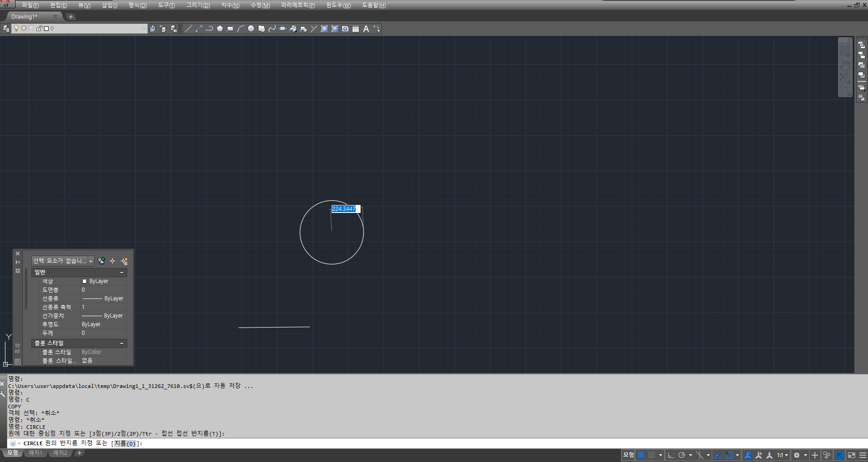Viewport: 868px width, 462px height.
Task: Open the layer dropdown list
Action: click(x=144, y=29)
